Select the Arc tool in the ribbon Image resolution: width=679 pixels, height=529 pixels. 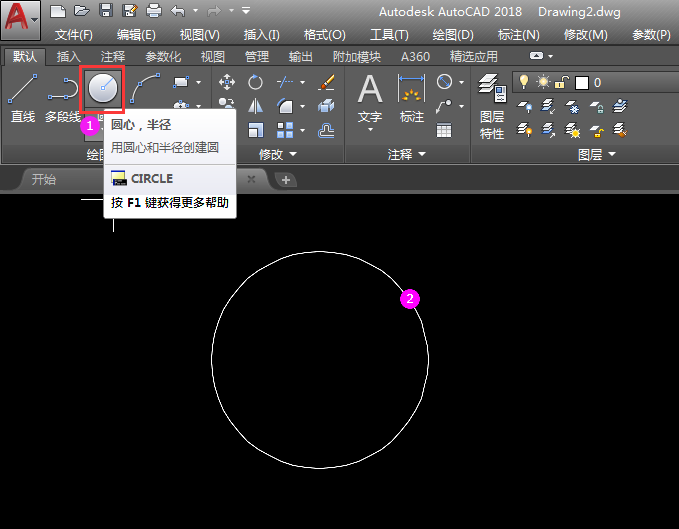(x=146, y=88)
